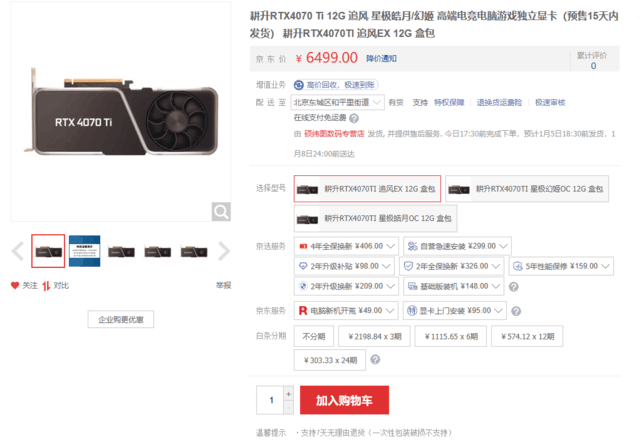Image resolution: width=639 pixels, height=442 pixels.
Task: Select the ¥574.12 x 12期 installment option
Action: coord(527,336)
